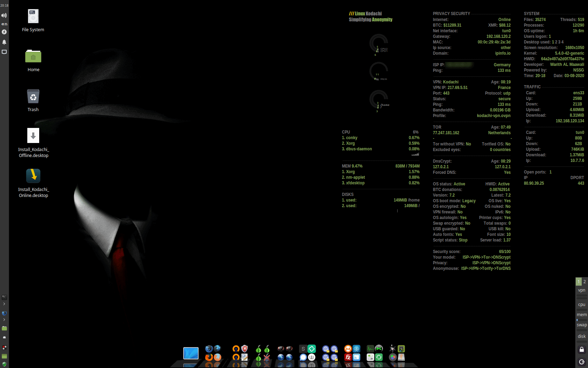Click the BTC: $11289.31 price text
Screen dimensions: 588x368
pos(447,25)
